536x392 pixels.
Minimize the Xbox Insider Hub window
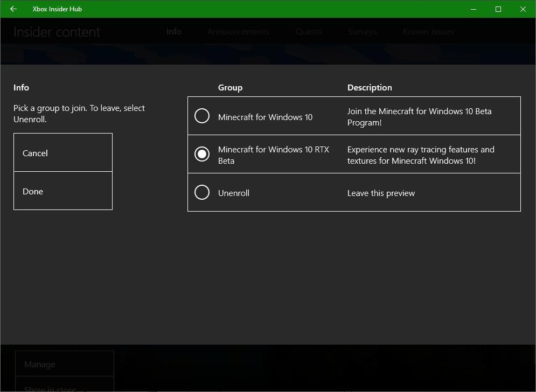(x=474, y=9)
